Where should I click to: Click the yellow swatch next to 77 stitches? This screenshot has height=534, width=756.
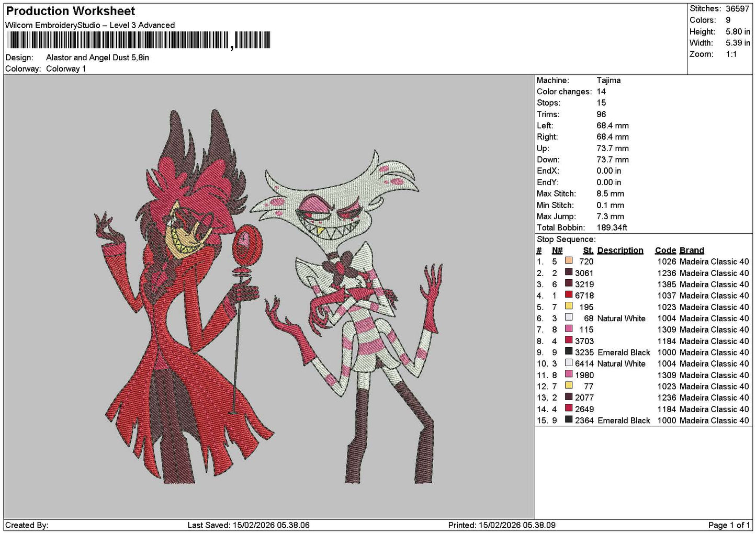(569, 385)
